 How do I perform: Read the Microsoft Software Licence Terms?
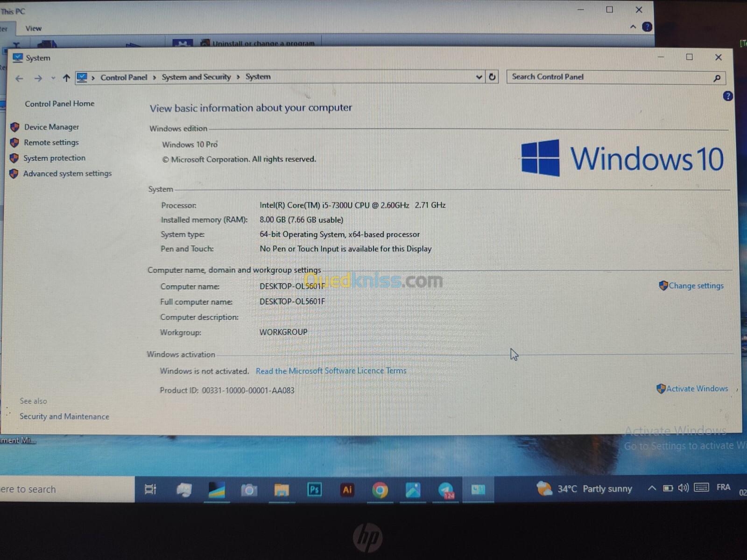pos(331,371)
